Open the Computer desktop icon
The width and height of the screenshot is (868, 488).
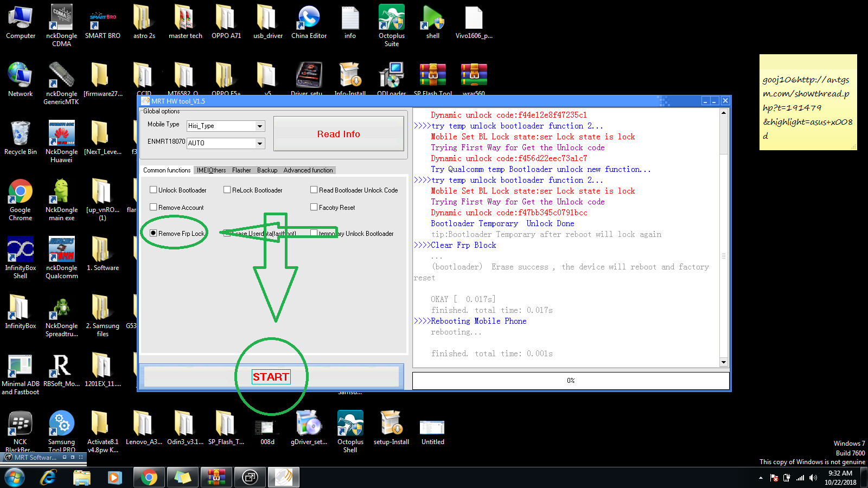(21, 22)
